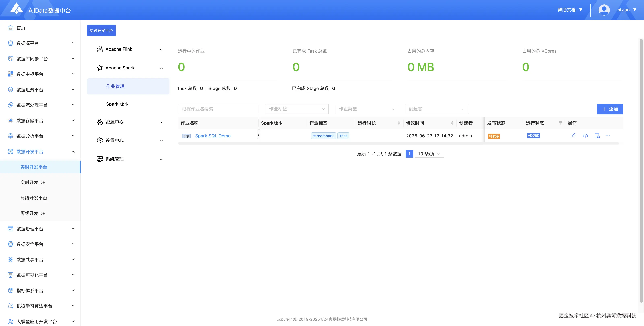This screenshot has width=644, height=326.
Task: Collapse the Apache Spark menu
Action: (x=161, y=68)
